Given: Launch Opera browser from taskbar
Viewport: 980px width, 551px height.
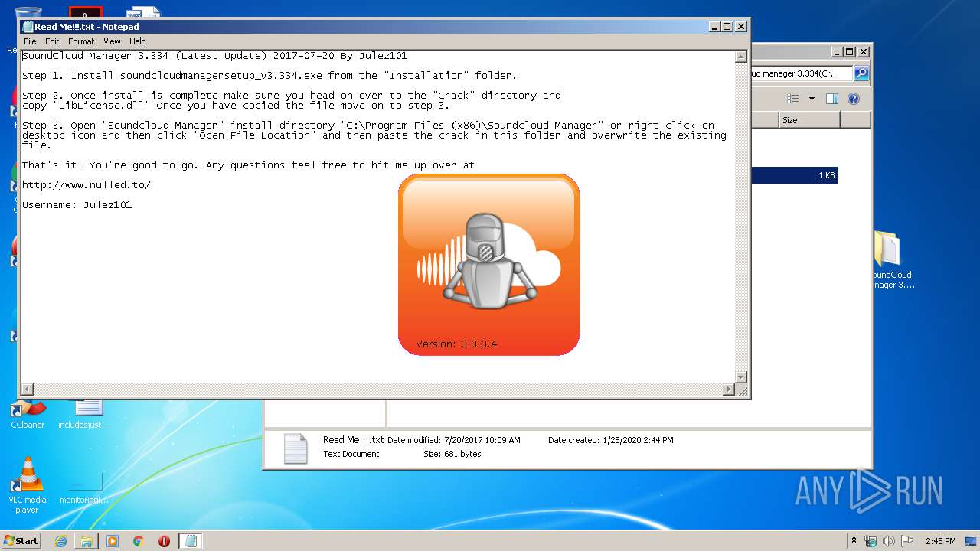Looking at the screenshot, I should pyautogui.click(x=164, y=541).
